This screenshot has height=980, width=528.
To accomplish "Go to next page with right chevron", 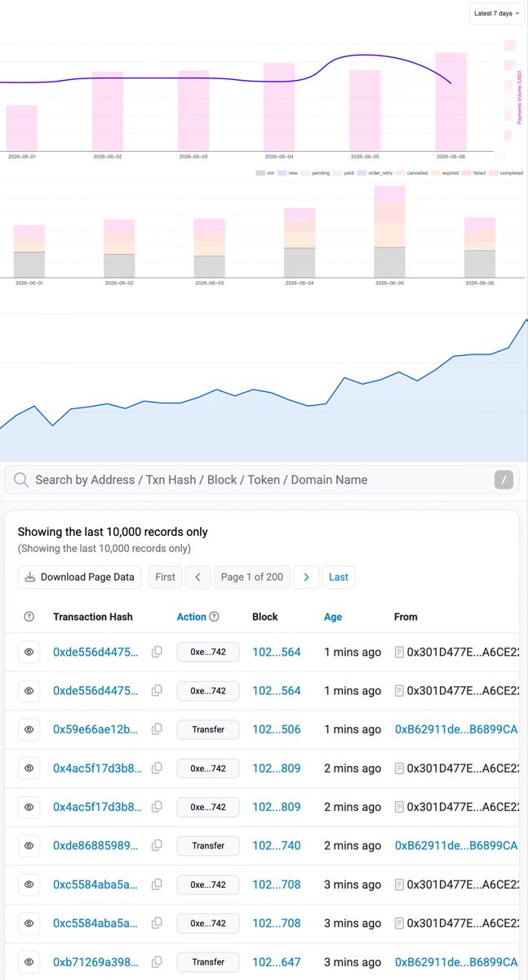I will pos(306,577).
